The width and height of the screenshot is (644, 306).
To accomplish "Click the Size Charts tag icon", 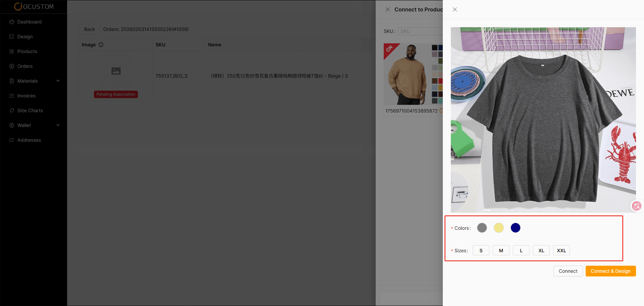I will point(12,111).
